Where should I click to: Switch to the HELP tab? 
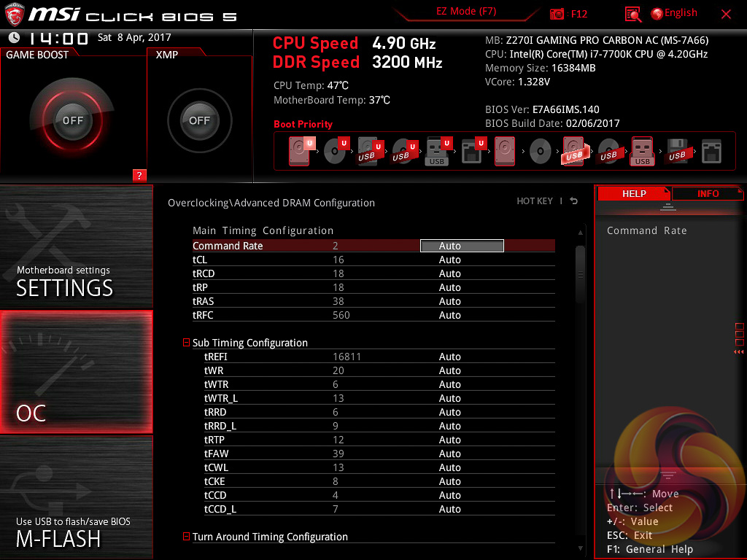click(634, 193)
